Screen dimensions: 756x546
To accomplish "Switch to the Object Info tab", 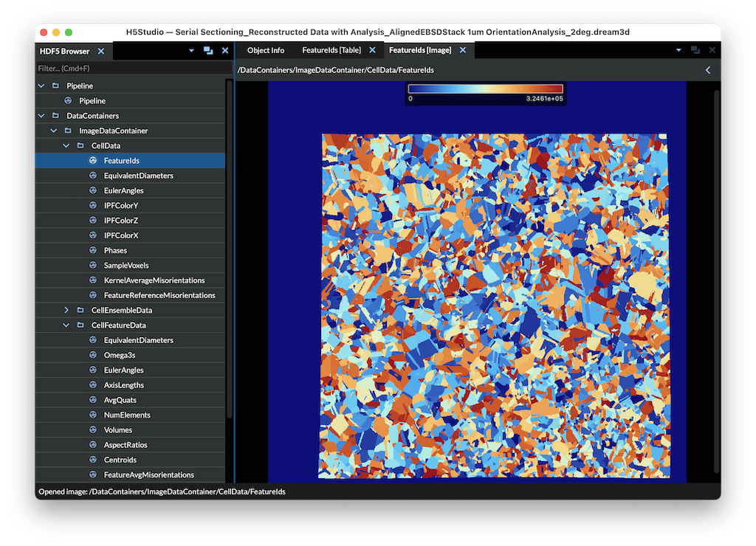I will (x=265, y=50).
